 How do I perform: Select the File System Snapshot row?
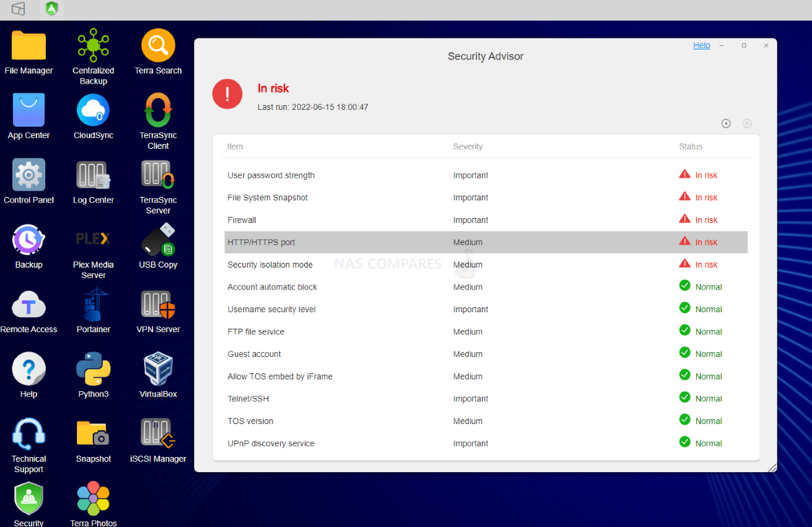coord(486,198)
